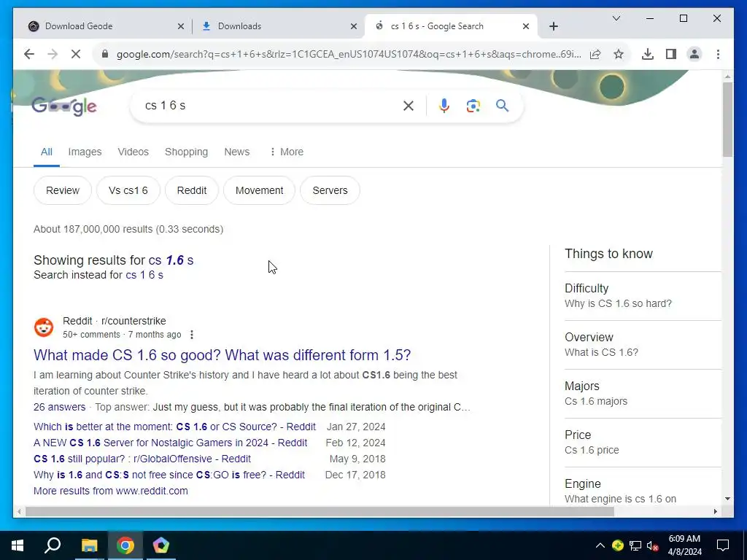Show hidden system tray icons
Screen dimensions: 747x560
pyautogui.click(x=600, y=545)
